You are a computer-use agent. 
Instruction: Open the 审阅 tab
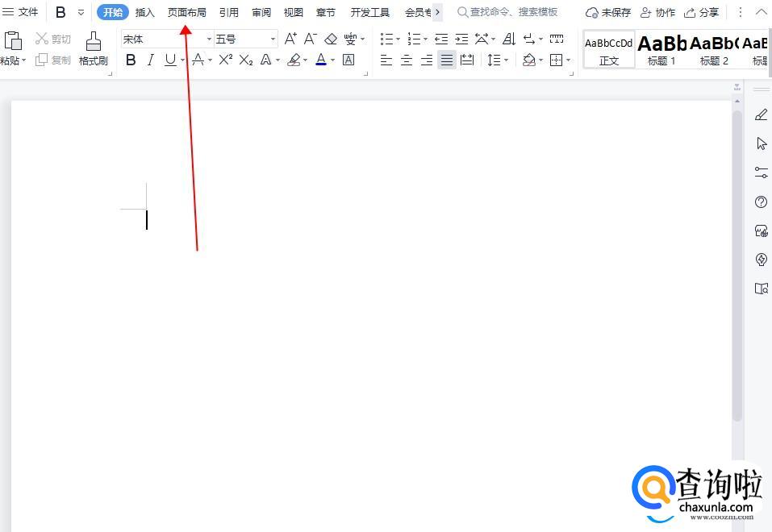click(261, 12)
